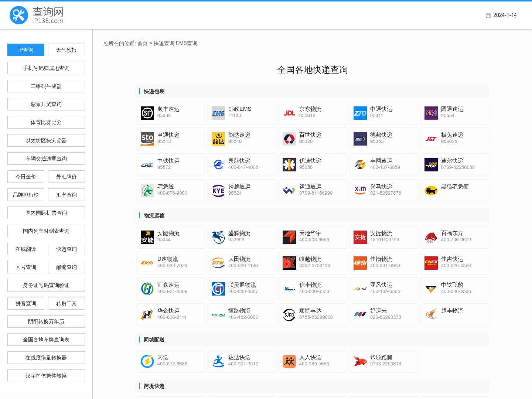Click the 百福东方 logistics entry
This screenshot has width=532, height=399.
pyautogui.click(x=454, y=237)
